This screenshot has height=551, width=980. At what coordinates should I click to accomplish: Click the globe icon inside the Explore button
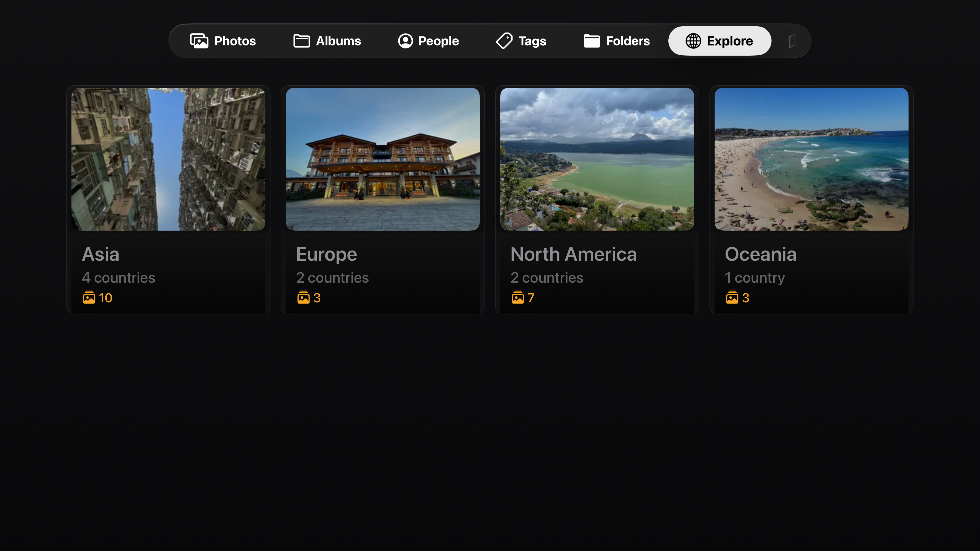(692, 41)
